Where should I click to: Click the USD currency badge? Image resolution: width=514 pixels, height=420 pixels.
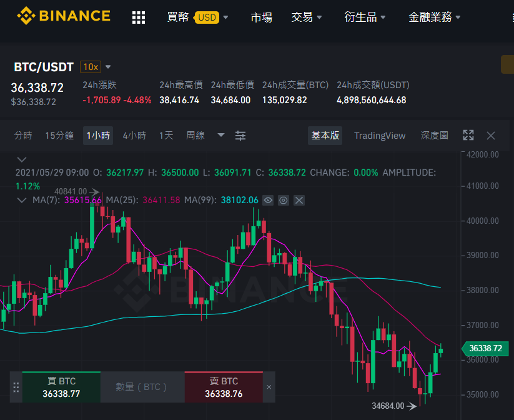[207, 17]
